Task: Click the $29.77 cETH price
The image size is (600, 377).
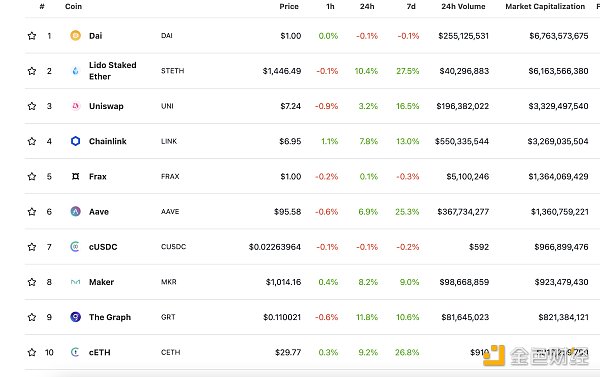Action: pyautogui.click(x=288, y=353)
